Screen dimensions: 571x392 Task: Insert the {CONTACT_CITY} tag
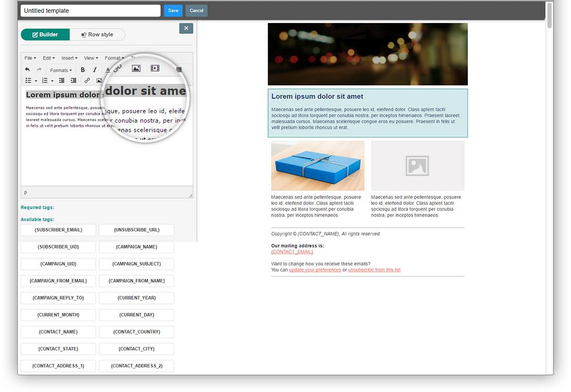137,349
